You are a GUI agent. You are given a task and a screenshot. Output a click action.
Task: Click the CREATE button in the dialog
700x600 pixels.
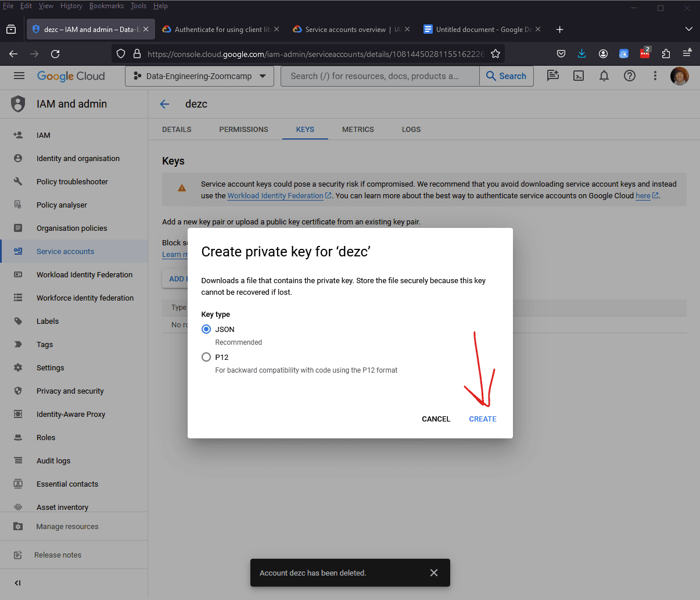pos(483,419)
